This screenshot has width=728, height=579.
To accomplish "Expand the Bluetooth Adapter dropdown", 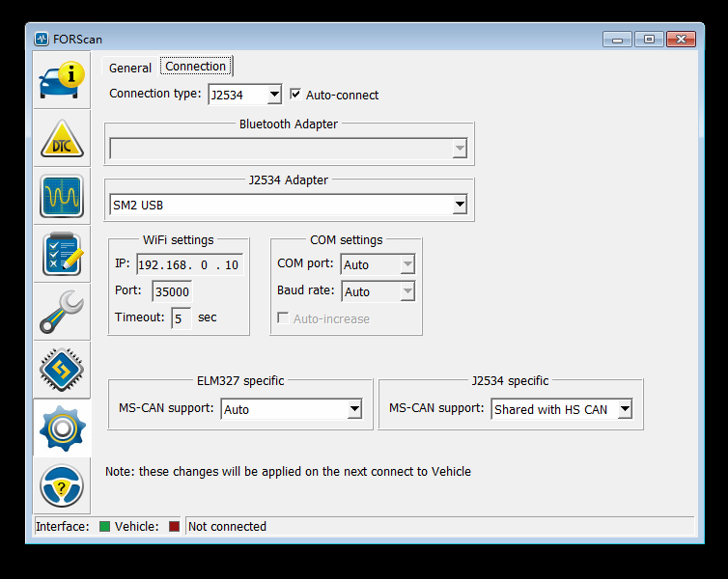I will (x=289, y=149).
